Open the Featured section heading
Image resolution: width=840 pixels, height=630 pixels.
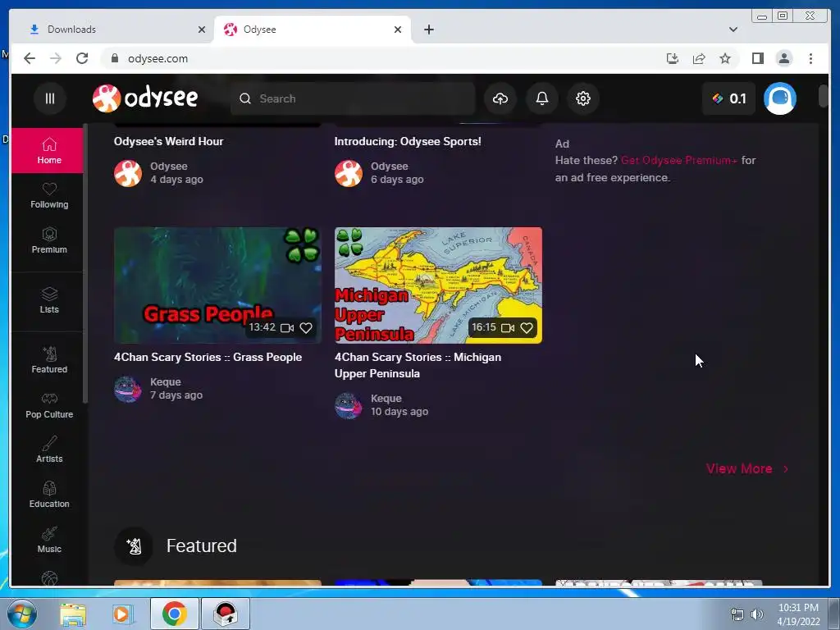[x=202, y=546]
